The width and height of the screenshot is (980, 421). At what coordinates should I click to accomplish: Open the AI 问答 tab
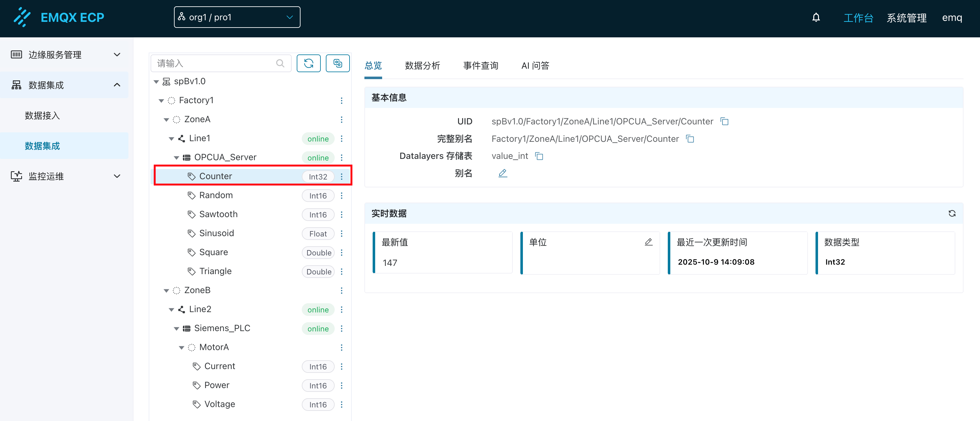pyautogui.click(x=535, y=66)
